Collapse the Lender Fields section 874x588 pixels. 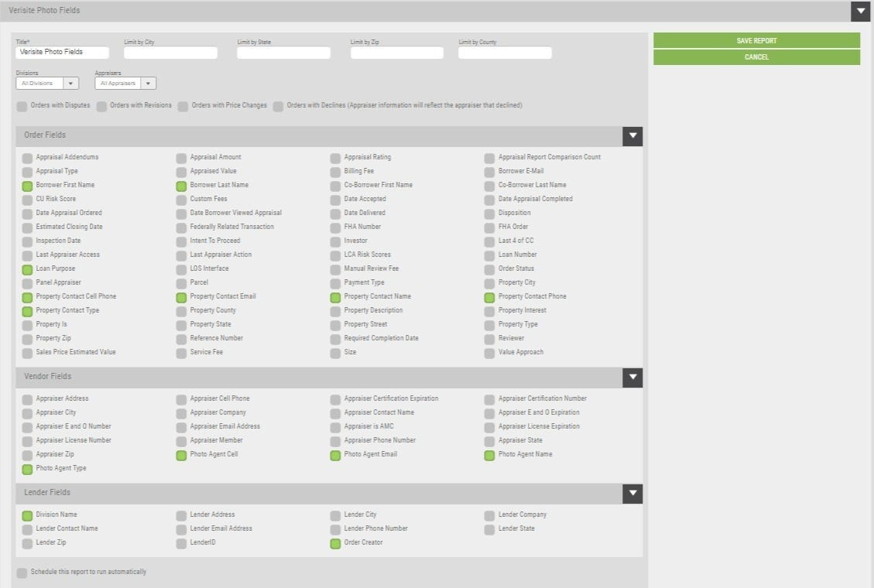pos(632,494)
